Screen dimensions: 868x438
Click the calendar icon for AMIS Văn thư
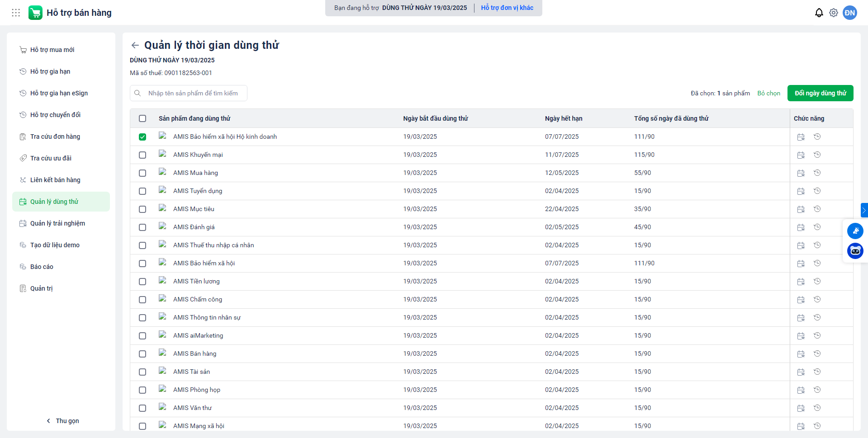[801, 408]
